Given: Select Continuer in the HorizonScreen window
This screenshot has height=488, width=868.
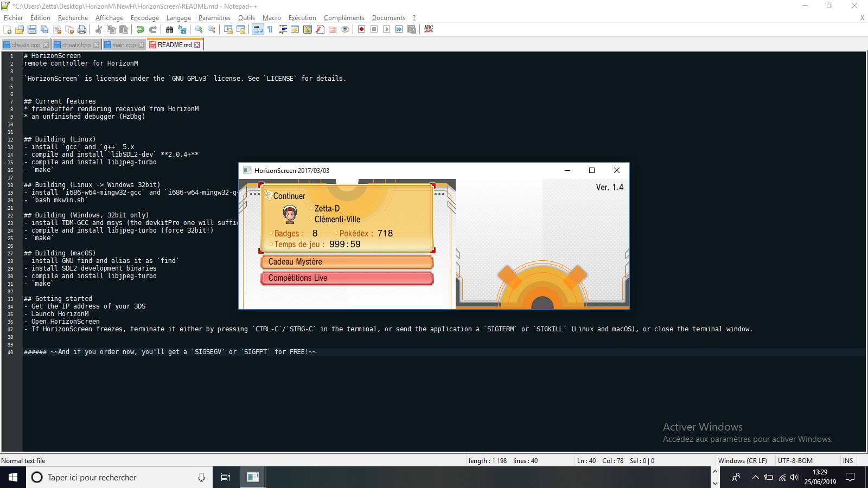Looking at the screenshot, I should 347,219.
